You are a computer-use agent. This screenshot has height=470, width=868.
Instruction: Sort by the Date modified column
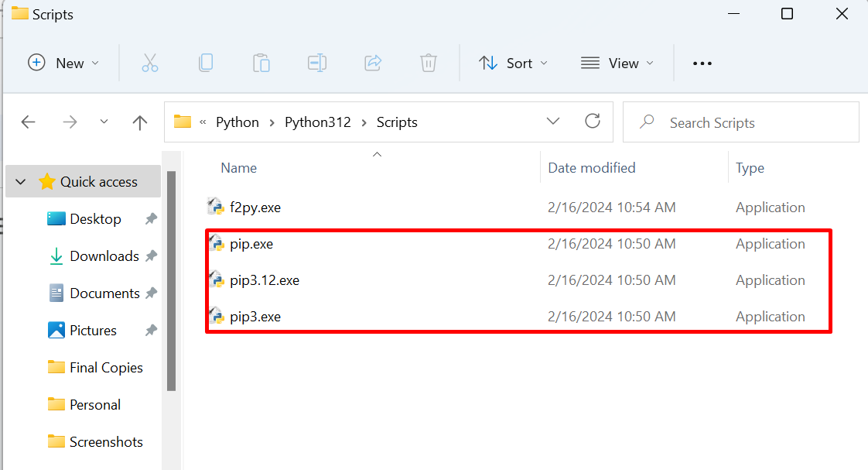pyautogui.click(x=591, y=168)
